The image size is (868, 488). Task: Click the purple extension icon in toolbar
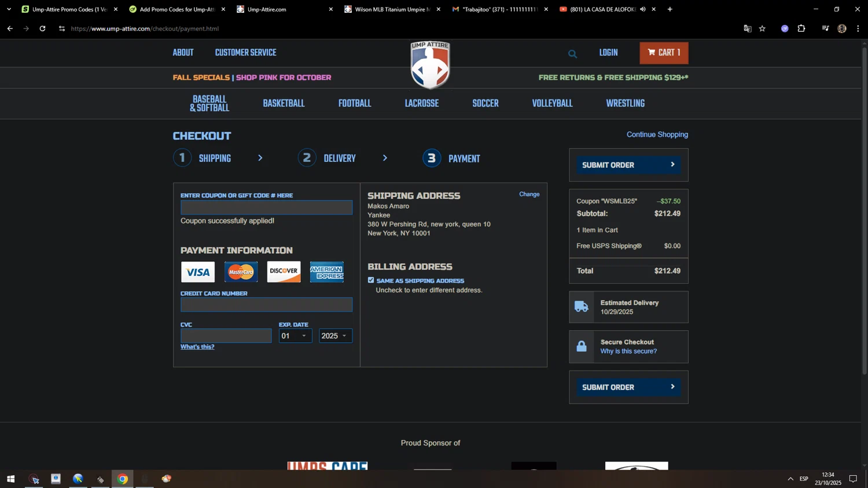pos(785,28)
